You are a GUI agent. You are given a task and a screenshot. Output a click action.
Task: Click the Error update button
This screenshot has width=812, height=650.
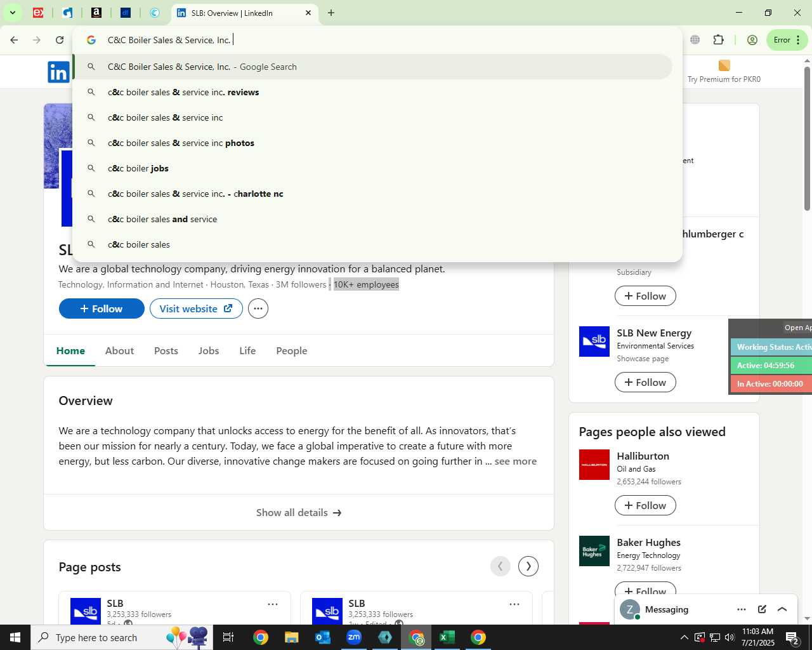click(787, 40)
